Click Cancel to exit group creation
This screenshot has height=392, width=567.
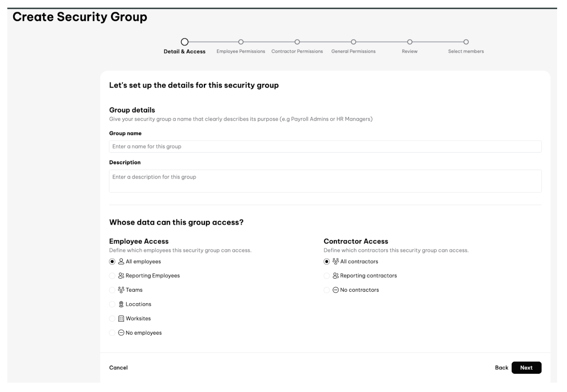coord(118,368)
